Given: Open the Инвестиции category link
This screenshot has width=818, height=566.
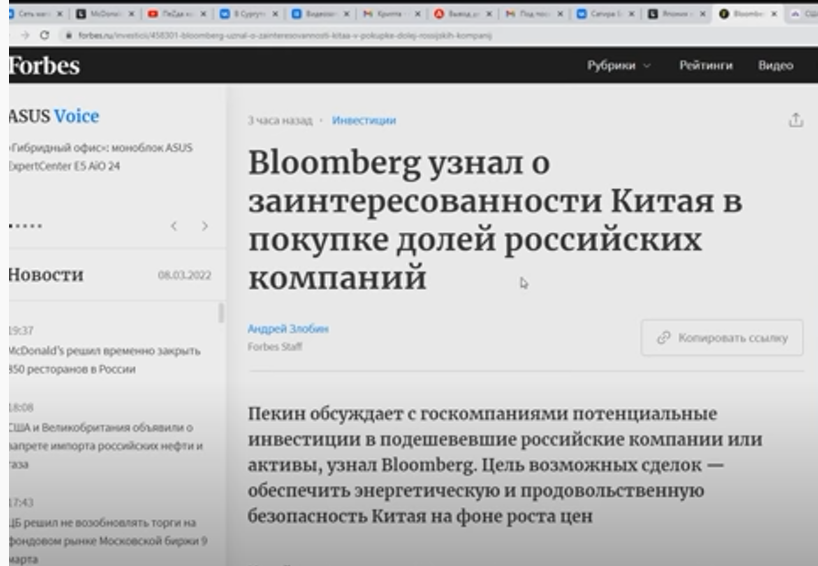Looking at the screenshot, I should click(x=364, y=120).
